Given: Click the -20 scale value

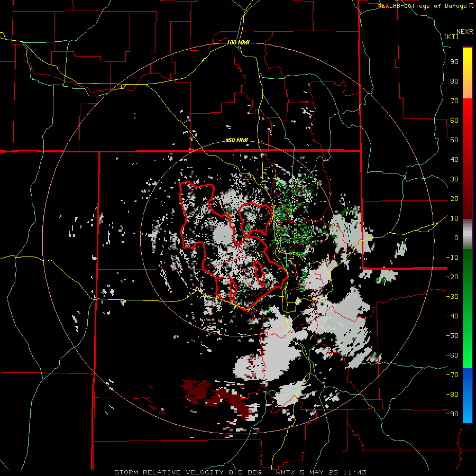Looking at the screenshot, I should click(452, 277).
